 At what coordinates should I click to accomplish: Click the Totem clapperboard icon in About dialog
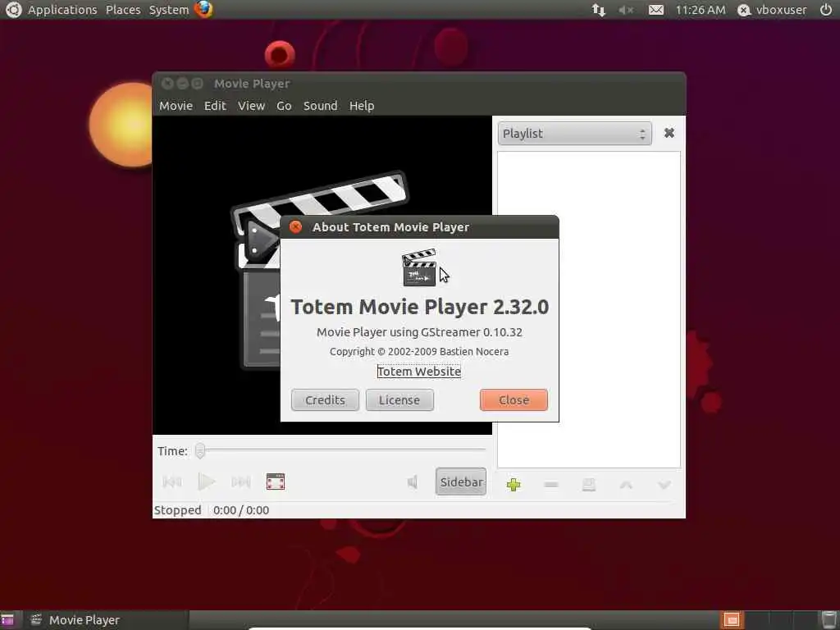coord(419,267)
